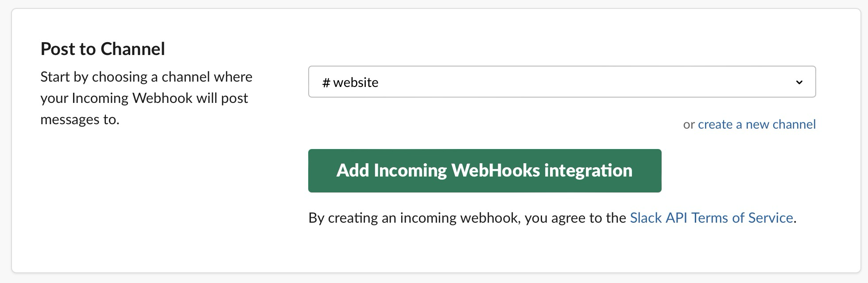
Task: Follow the create a new channel hyperlink
Action: pos(757,124)
